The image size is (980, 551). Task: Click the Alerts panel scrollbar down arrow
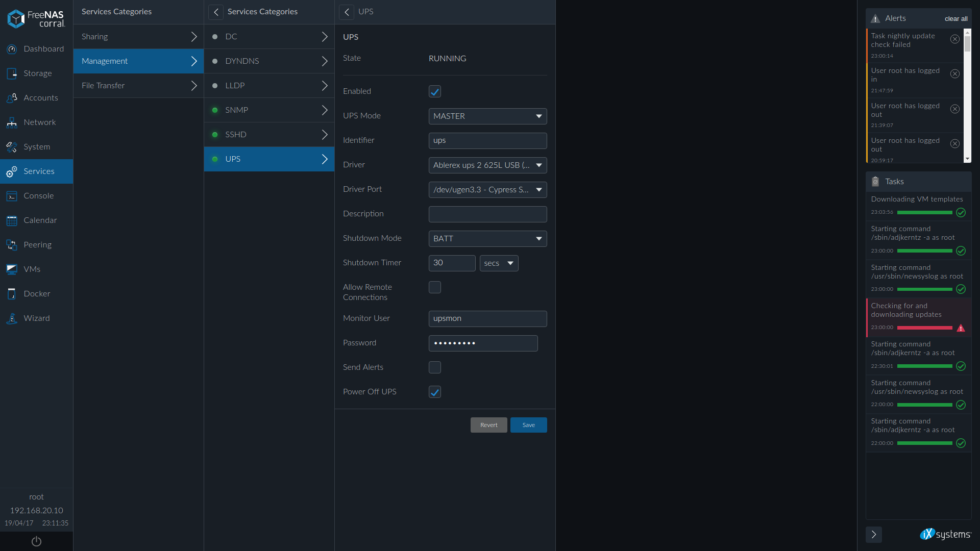coord(967,159)
